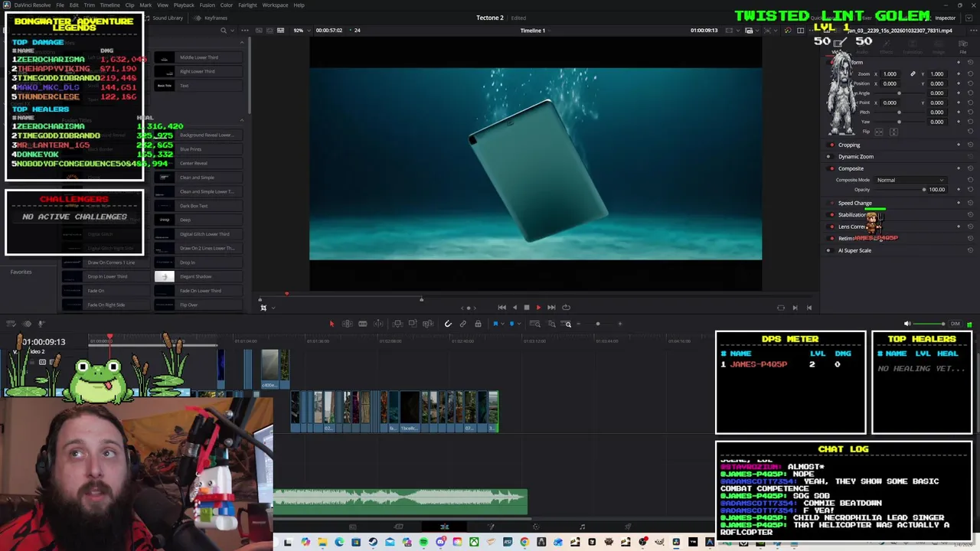980x551 pixels.
Task: Open the Help menu
Action: pyautogui.click(x=299, y=5)
